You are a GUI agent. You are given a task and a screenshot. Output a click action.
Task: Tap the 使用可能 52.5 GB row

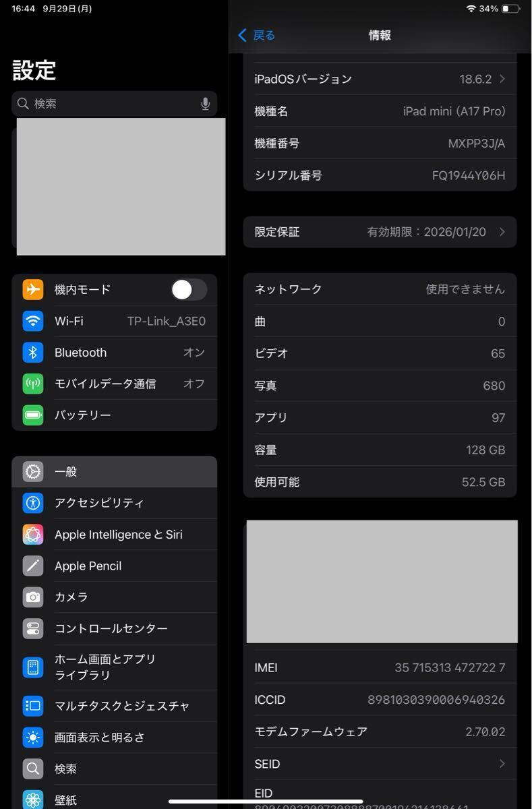pos(380,482)
